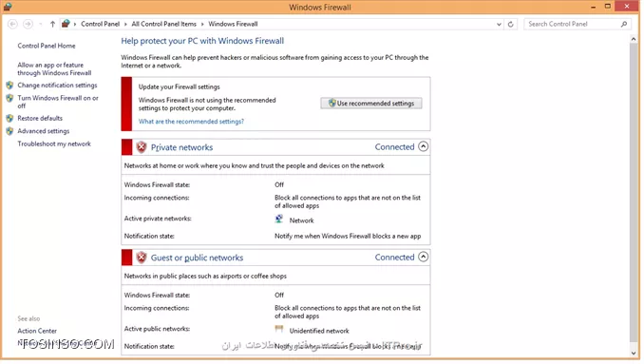Screen dimensions: 644x364
Task: Click the shield icon beside Turn Windows Firewall on or off
Action: pyautogui.click(x=9, y=98)
